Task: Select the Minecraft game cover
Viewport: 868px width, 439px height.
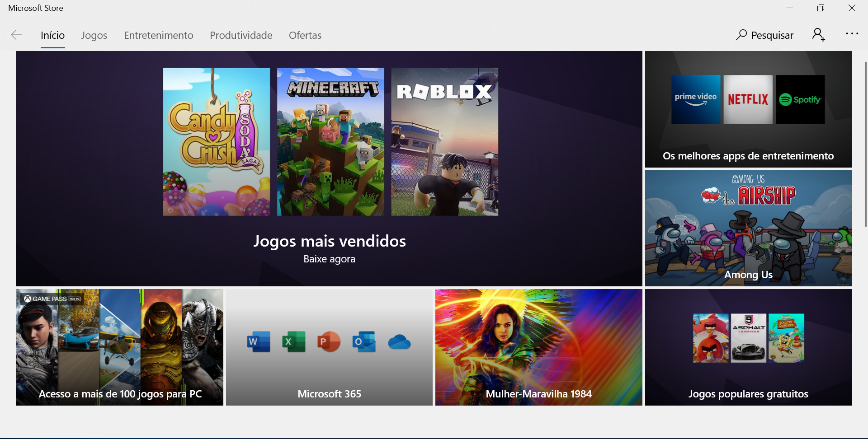Action: point(330,142)
